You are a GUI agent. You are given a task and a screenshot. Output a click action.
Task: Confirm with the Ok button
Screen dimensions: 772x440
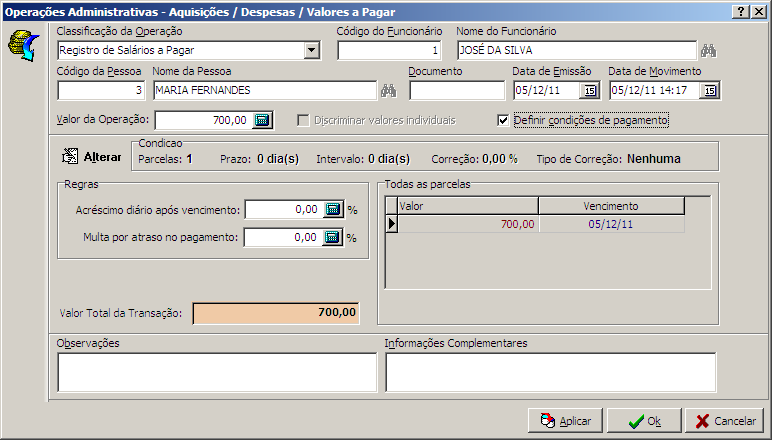point(643,421)
